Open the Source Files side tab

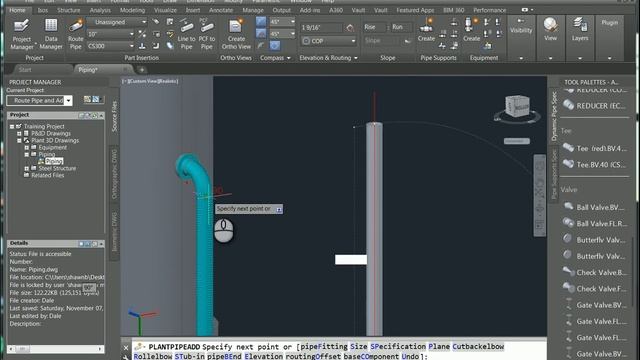(114, 116)
